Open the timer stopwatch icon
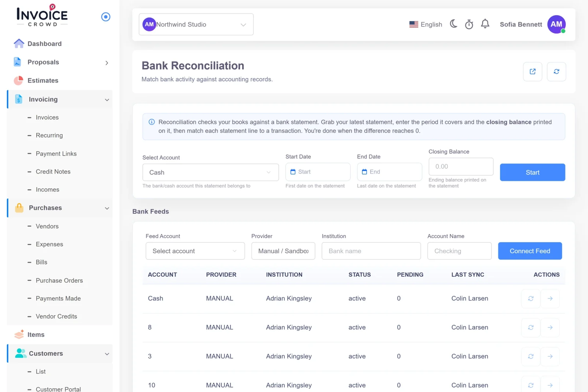The image size is (588, 392). (x=469, y=24)
